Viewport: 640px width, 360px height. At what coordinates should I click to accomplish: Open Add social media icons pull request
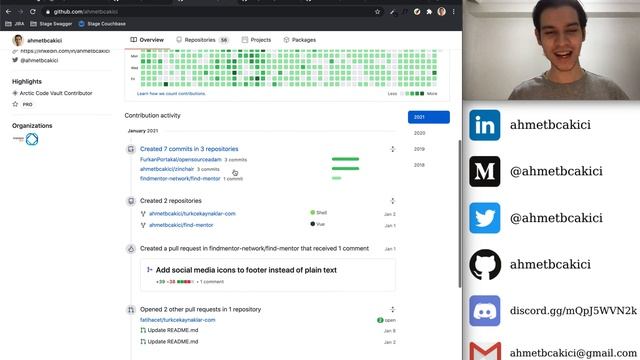[246, 270]
